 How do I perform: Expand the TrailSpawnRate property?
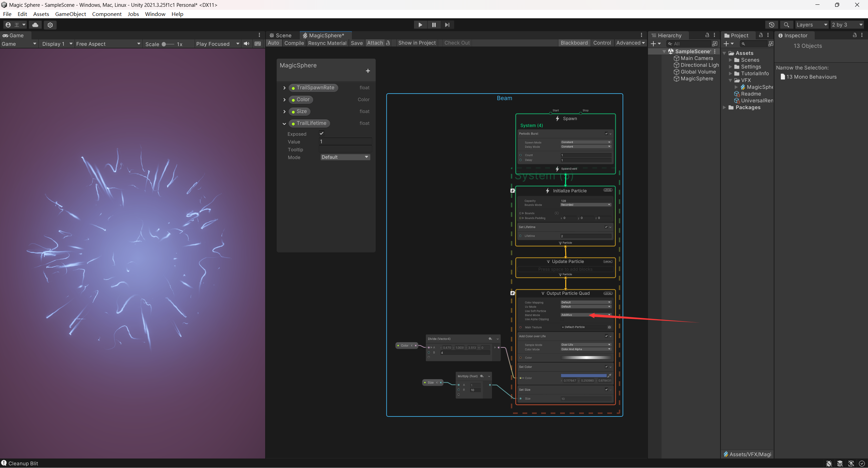pos(284,88)
